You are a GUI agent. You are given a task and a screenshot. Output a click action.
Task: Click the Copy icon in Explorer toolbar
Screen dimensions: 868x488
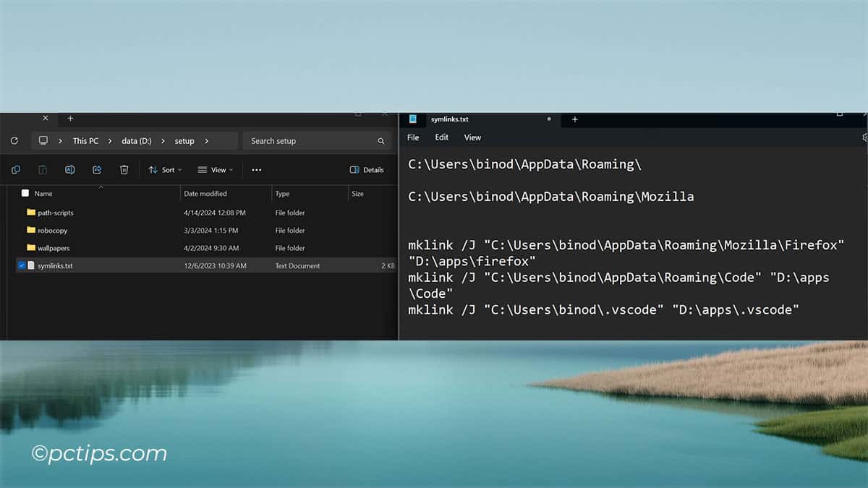(16, 170)
